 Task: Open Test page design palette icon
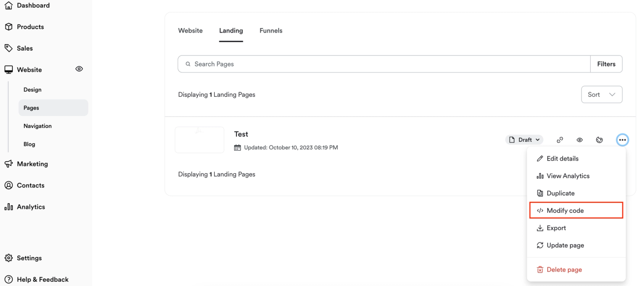pos(599,140)
